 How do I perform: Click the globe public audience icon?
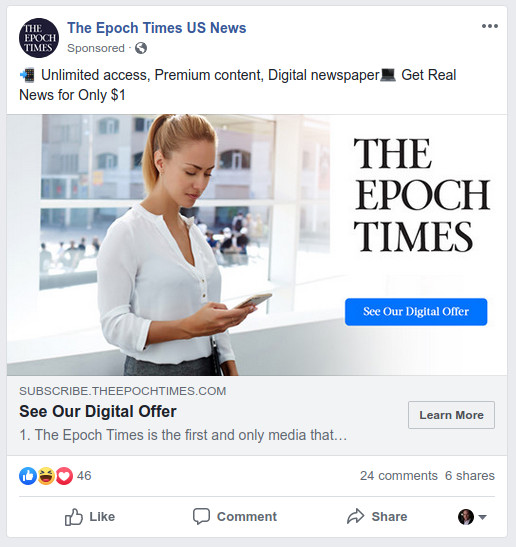click(x=141, y=48)
